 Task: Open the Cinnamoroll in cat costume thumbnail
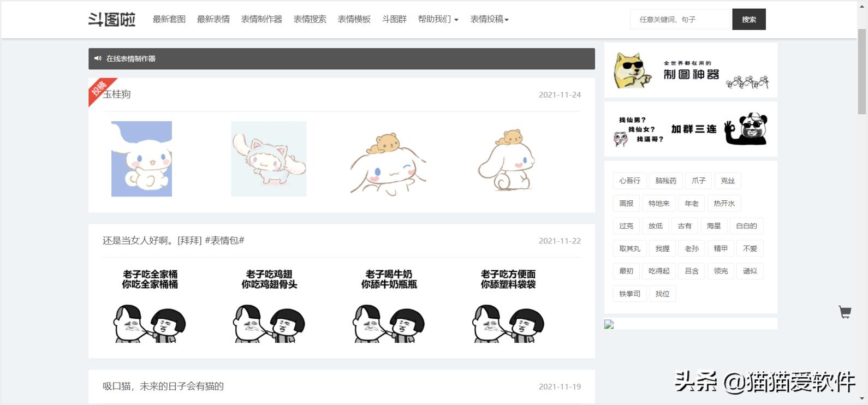tap(269, 159)
